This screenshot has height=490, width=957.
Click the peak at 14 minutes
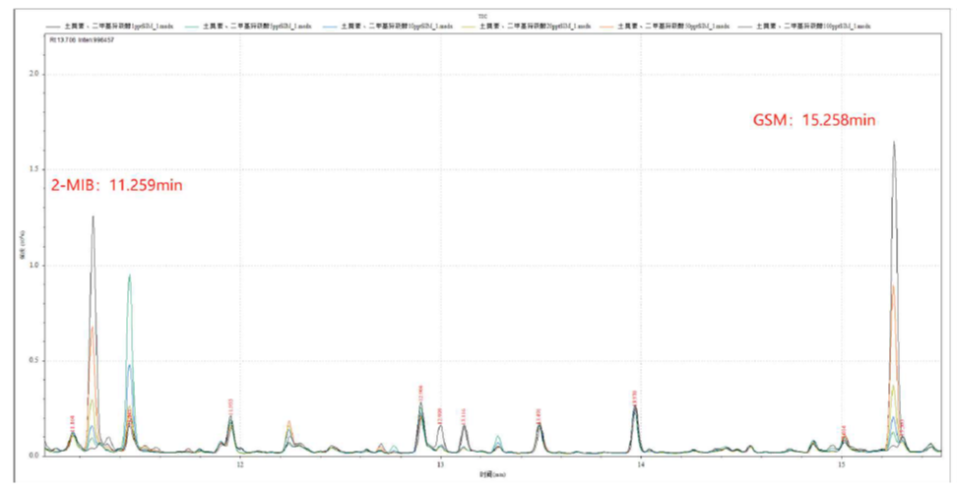(x=635, y=408)
